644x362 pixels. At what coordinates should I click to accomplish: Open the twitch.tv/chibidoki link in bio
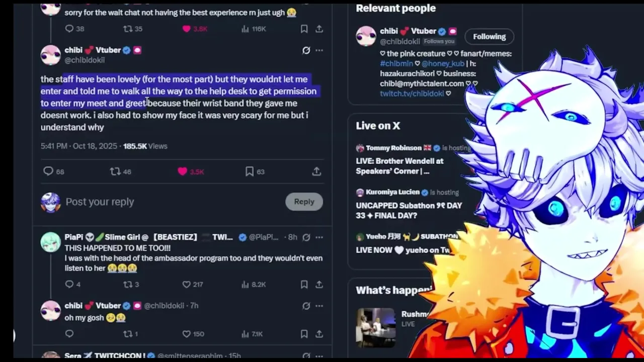click(412, 94)
